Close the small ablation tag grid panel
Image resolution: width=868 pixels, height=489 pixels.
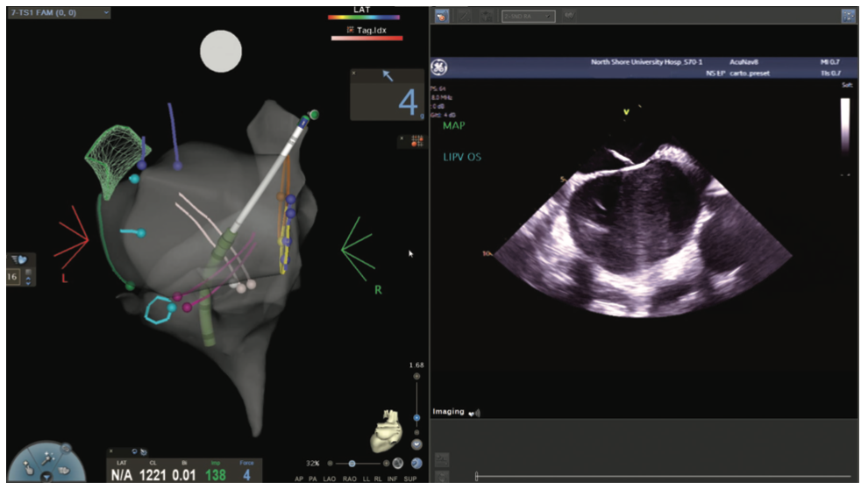point(402,138)
